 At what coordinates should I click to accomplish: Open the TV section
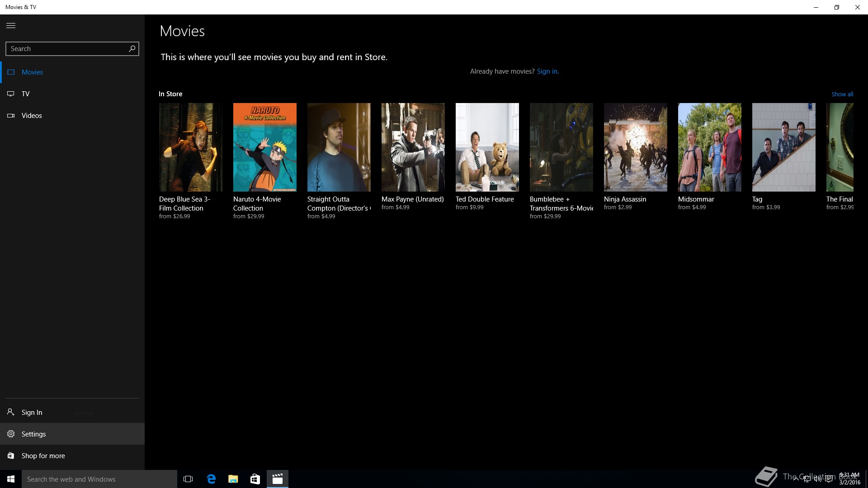coord(72,94)
